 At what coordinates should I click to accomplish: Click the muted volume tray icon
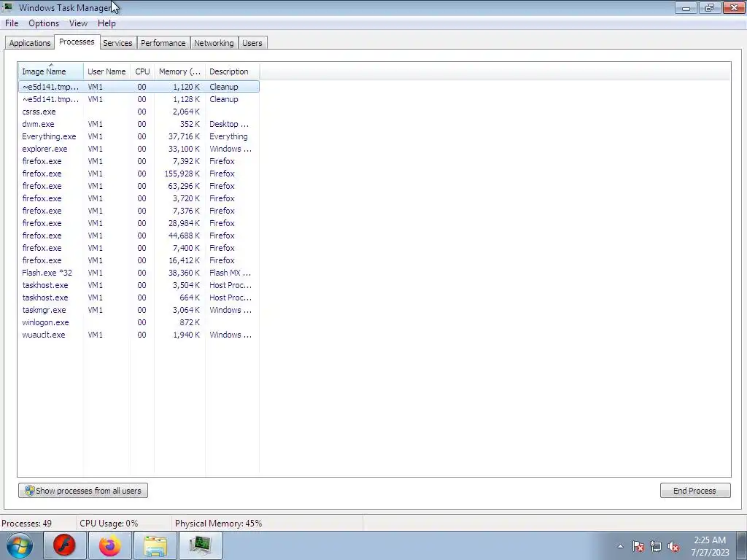(673, 547)
